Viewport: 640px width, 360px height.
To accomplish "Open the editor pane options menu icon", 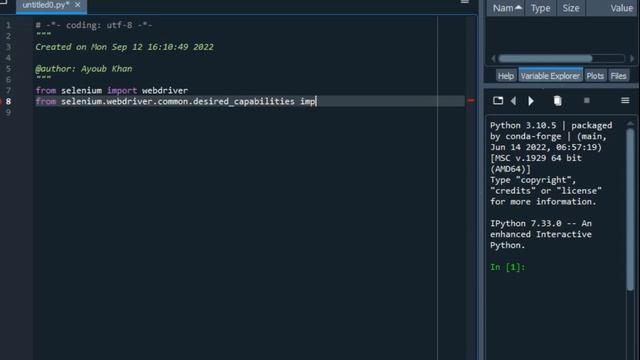I will (x=465, y=2).
